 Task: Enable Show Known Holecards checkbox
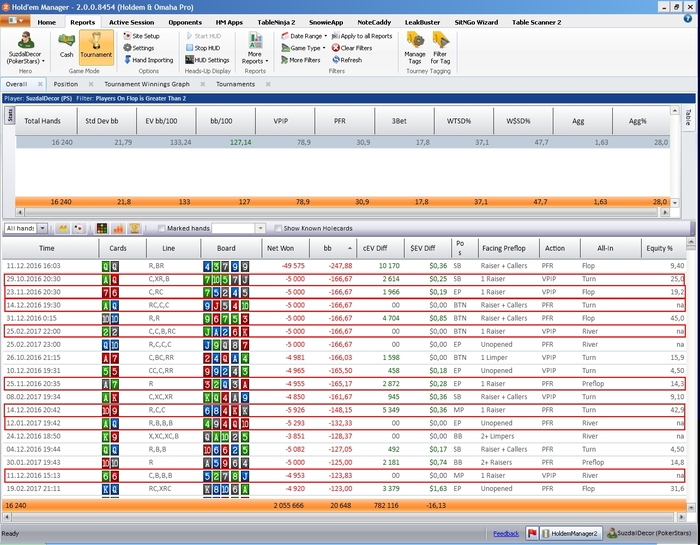[x=278, y=229]
